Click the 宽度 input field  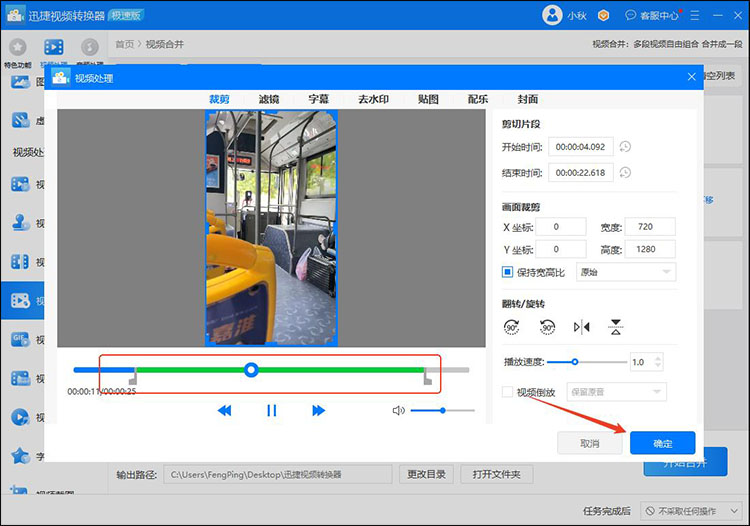click(650, 227)
